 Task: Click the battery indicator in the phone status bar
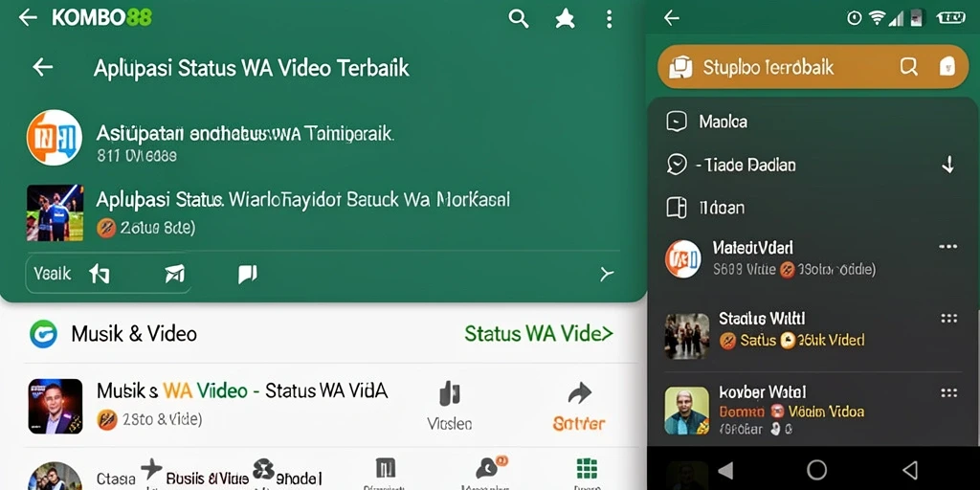[950, 18]
